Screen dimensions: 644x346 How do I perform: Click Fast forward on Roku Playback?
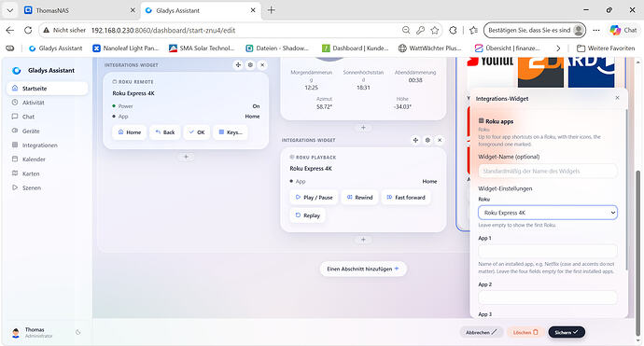pos(406,198)
